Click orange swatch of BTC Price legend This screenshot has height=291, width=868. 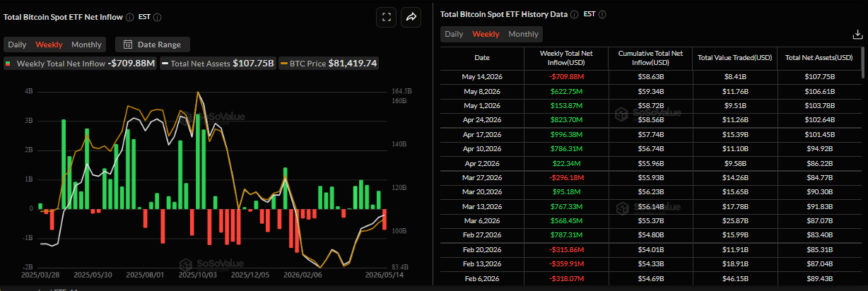(x=283, y=64)
